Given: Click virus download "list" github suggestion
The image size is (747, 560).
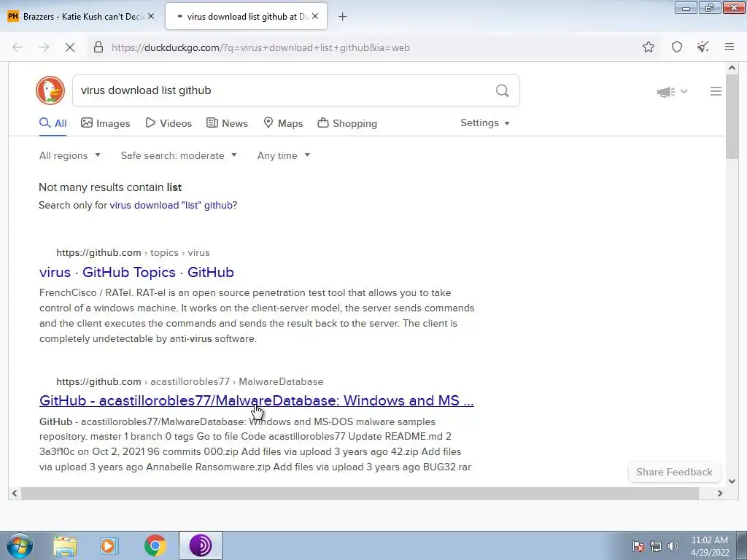Looking at the screenshot, I should 171,205.
